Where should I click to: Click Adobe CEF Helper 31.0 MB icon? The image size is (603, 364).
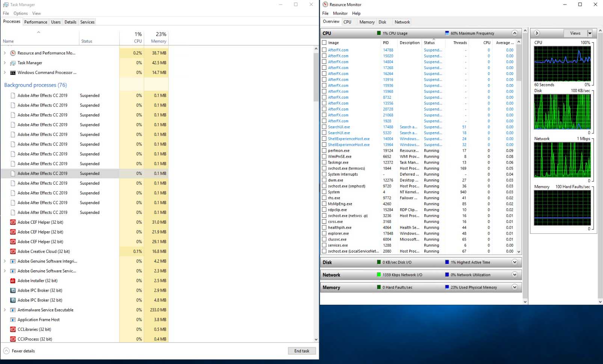(13, 222)
